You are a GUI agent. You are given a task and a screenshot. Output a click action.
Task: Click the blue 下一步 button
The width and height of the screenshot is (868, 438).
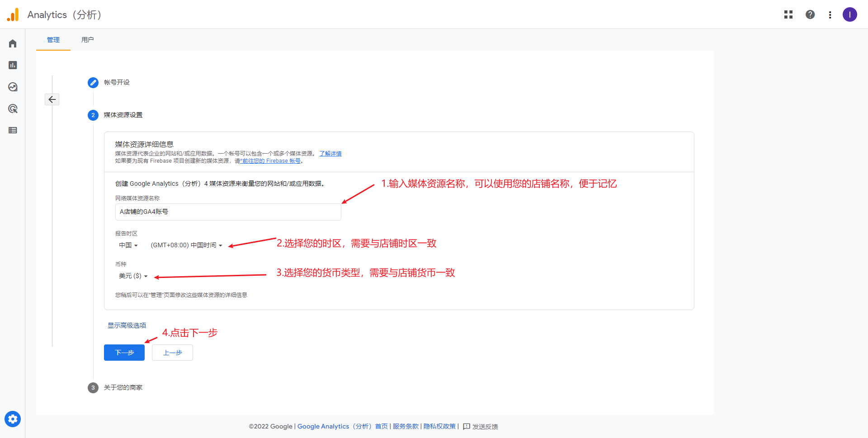[x=124, y=353]
